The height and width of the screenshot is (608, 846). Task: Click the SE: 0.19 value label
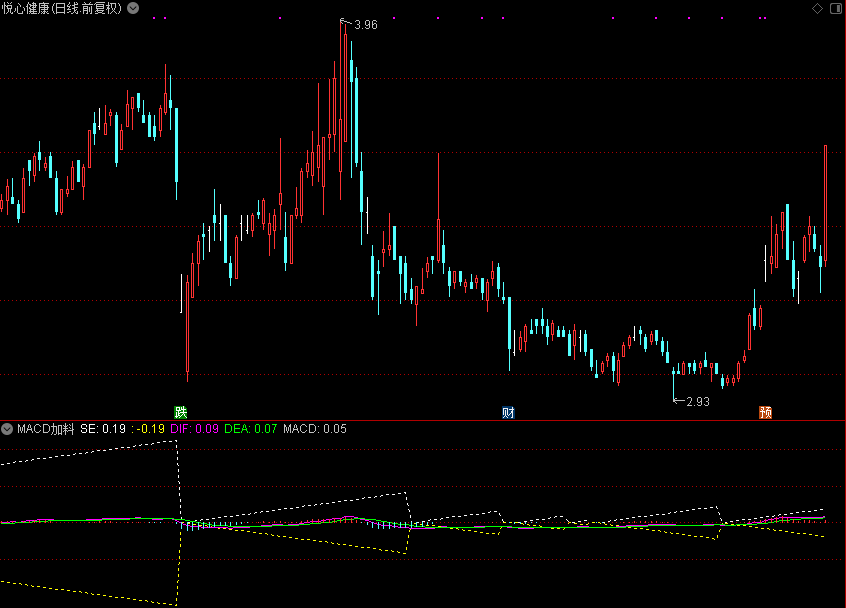(103, 429)
